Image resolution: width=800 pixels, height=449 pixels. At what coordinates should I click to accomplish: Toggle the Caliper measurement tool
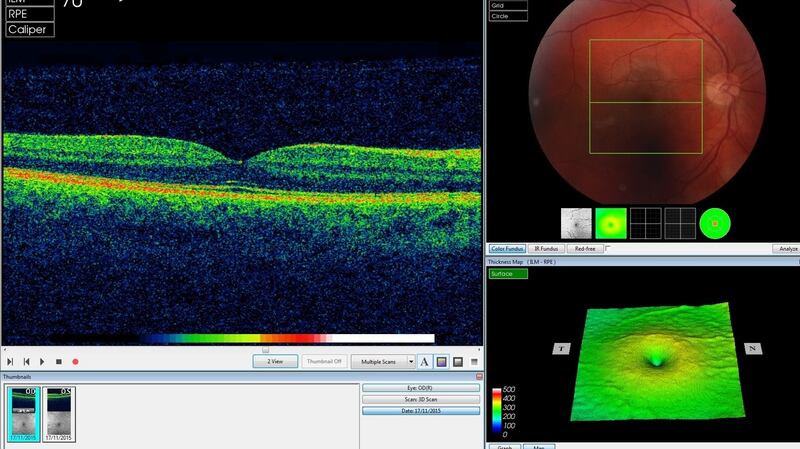[x=29, y=30]
